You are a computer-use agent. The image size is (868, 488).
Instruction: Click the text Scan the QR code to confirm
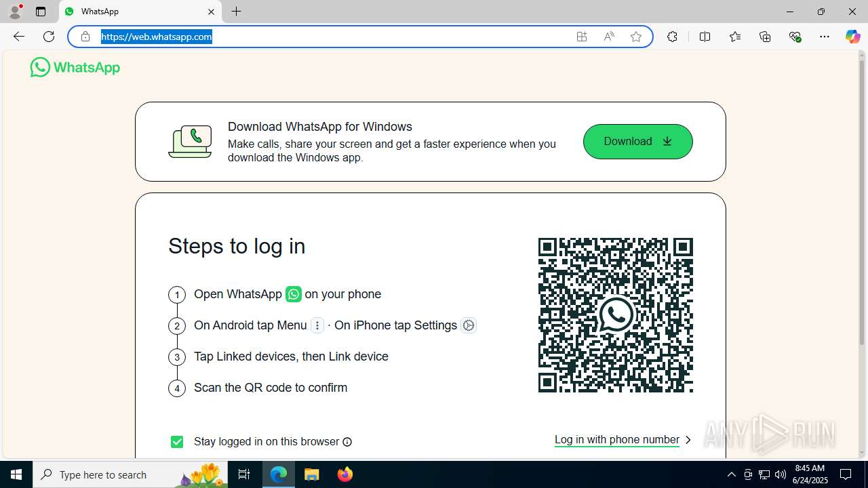tap(271, 388)
